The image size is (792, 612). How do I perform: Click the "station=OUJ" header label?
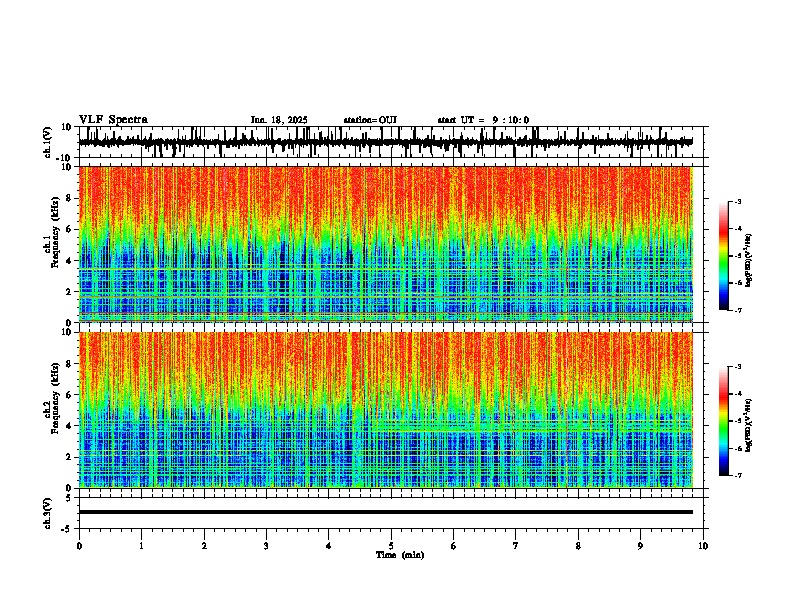pyautogui.click(x=370, y=120)
